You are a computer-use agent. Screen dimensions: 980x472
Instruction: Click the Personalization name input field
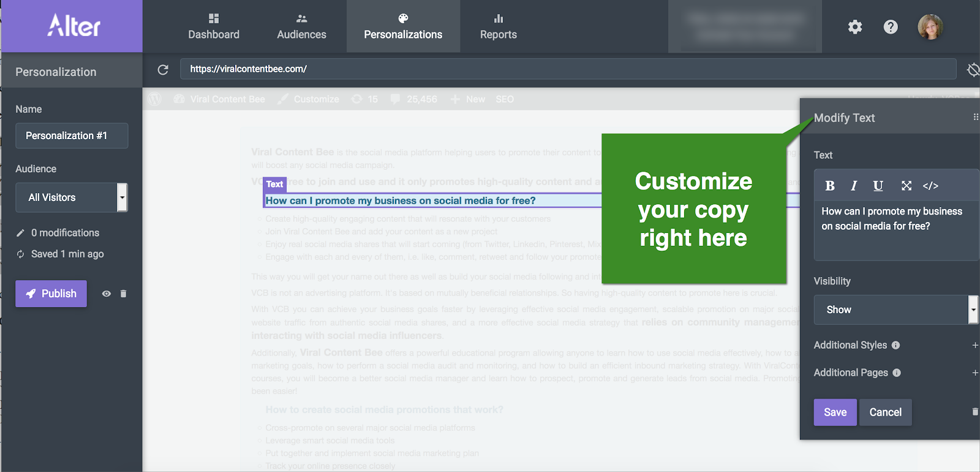72,135
